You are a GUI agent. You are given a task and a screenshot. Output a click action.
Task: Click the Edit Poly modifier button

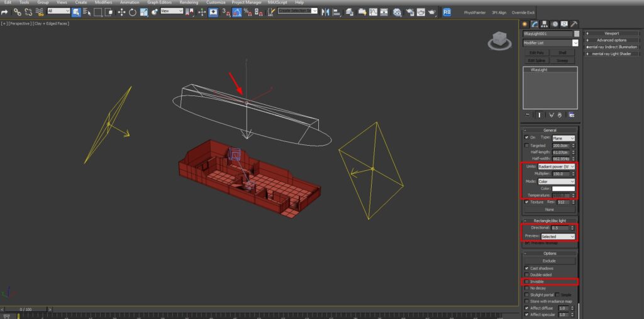pos(536,53)
